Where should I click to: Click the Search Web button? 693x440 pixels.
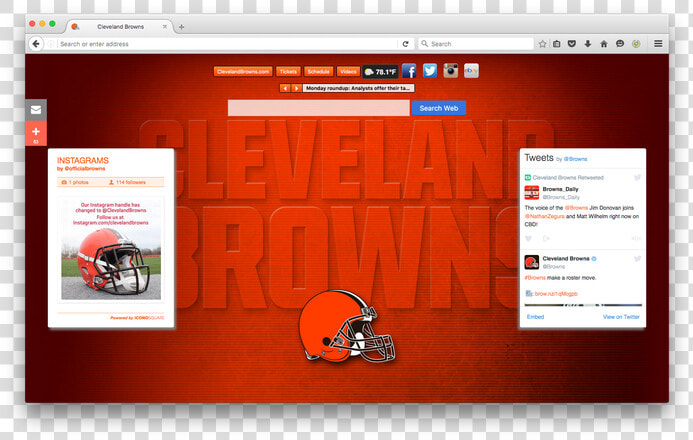coord(439,108)
